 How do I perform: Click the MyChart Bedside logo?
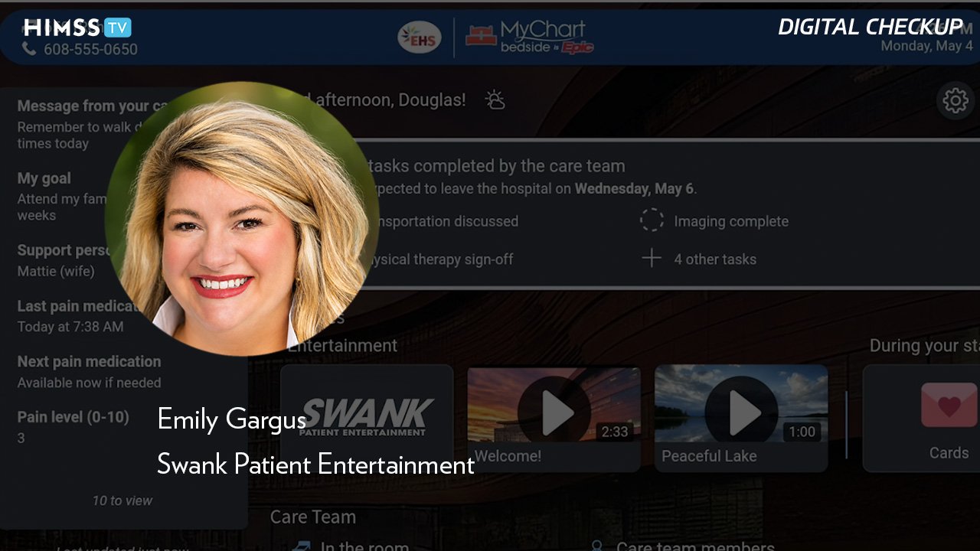pos(531,37)
